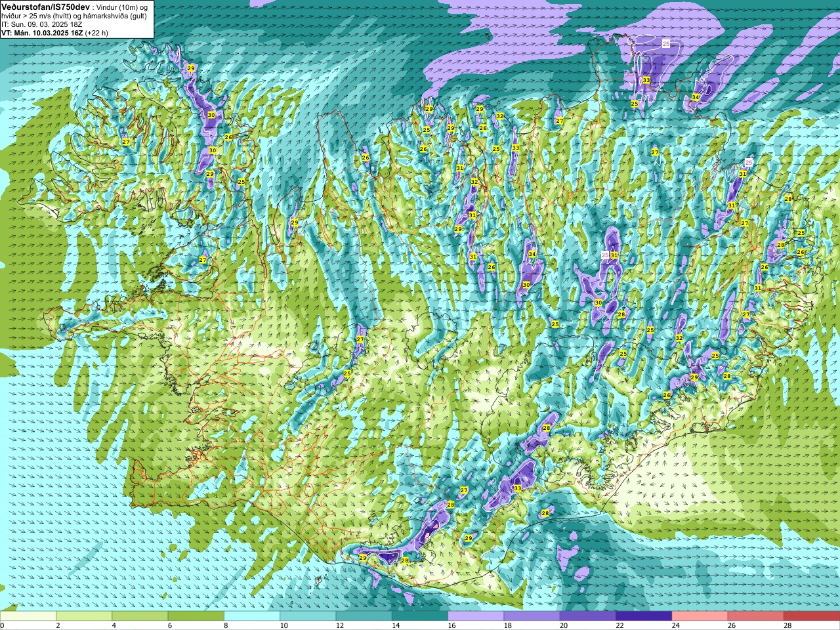Click the legend tick label '22' under the scale
Viewport: 840px width, 630px height.
pyautogui.click(x=619, y=625)
